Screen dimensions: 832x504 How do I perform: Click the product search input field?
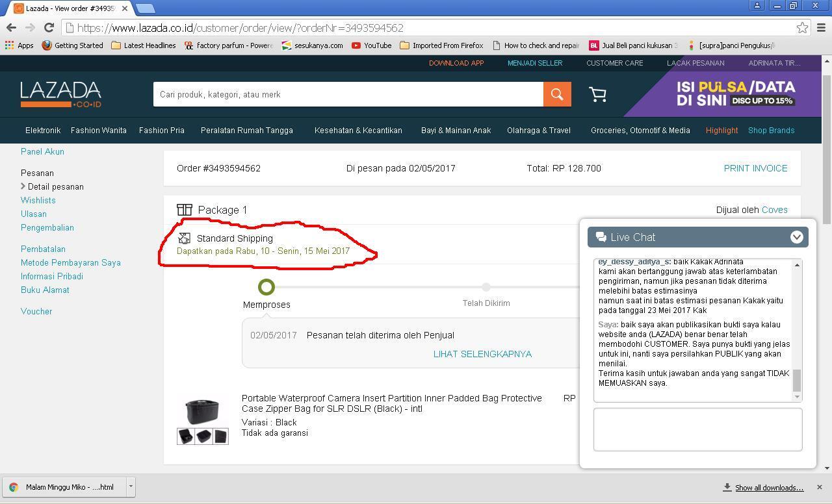tap(348, 94)
